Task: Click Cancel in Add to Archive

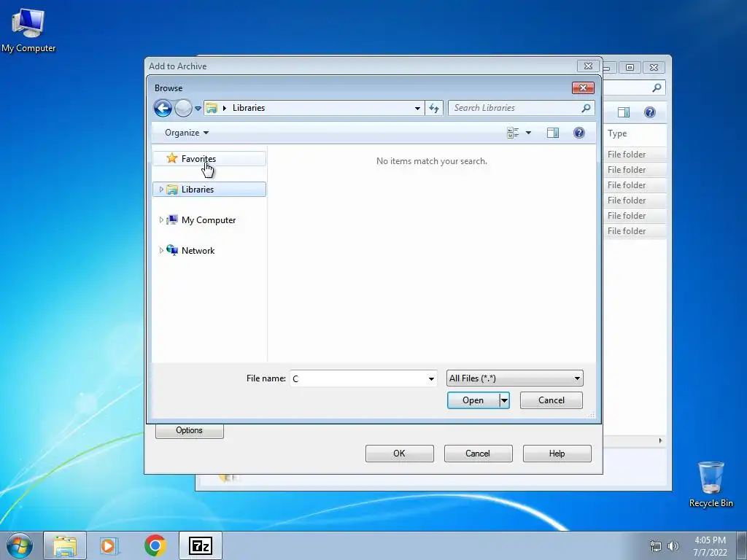Action: click(x=478, y=454)
